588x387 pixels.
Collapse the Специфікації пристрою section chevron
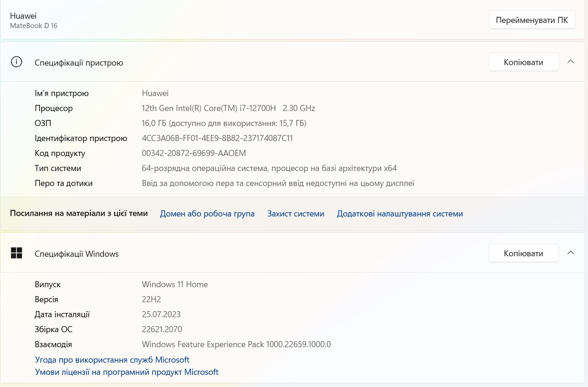tap(571, 62)
